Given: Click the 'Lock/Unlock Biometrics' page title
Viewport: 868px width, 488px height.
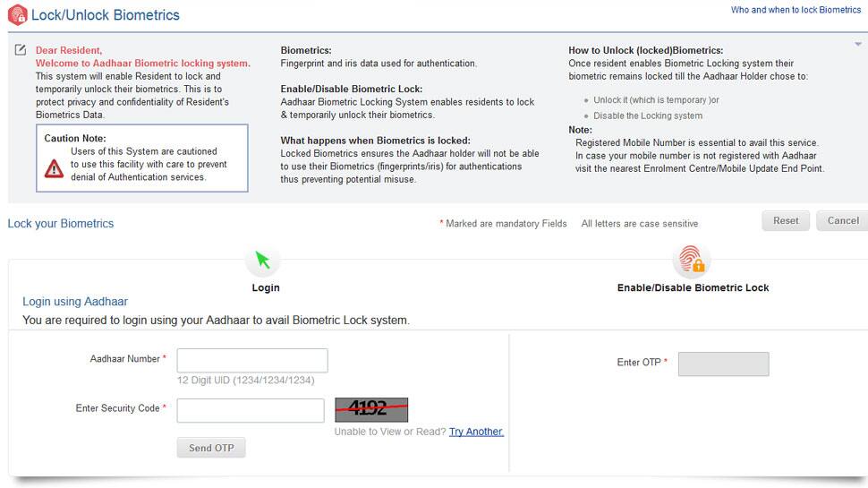Looking at the screenshot, I should tap(106, 15).
